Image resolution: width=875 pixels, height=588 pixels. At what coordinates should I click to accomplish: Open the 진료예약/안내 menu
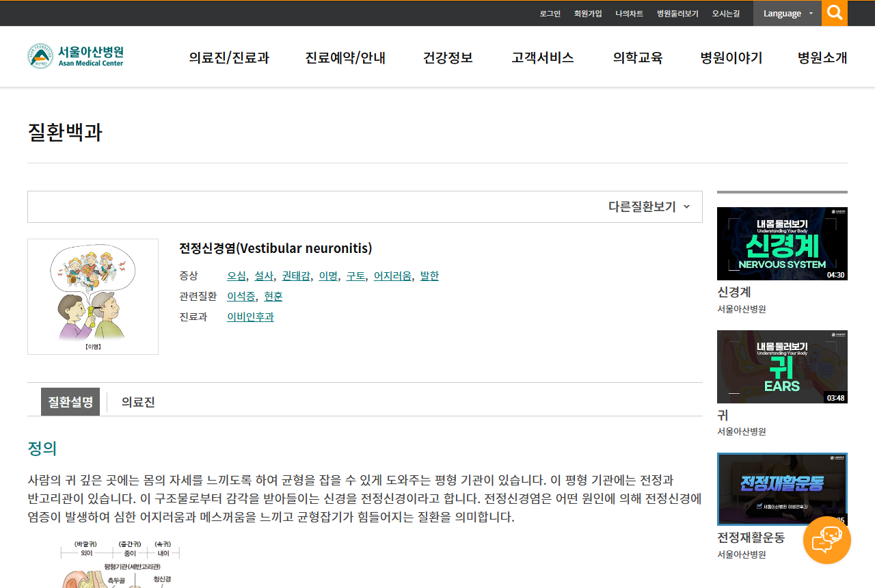click(x=345, y=57)
